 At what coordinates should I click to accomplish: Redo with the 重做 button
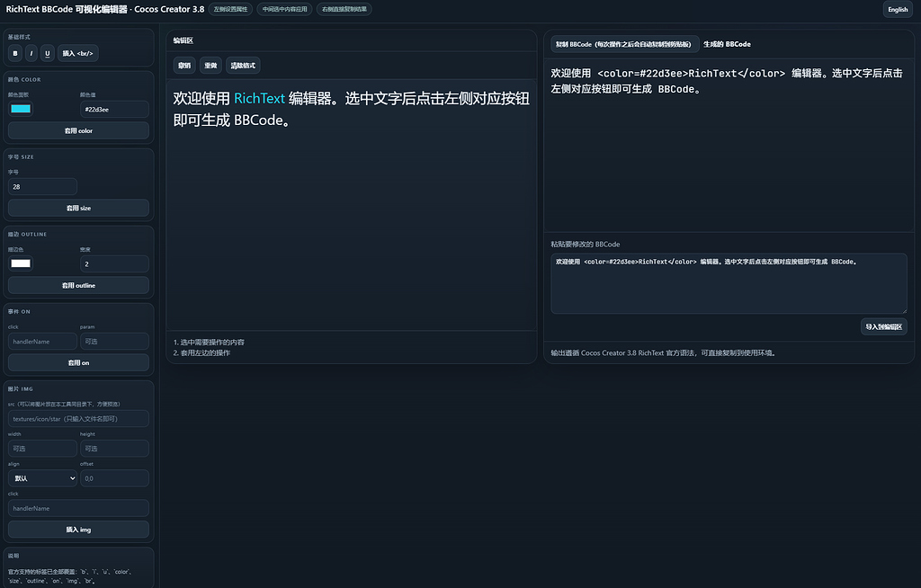point(210,66)
